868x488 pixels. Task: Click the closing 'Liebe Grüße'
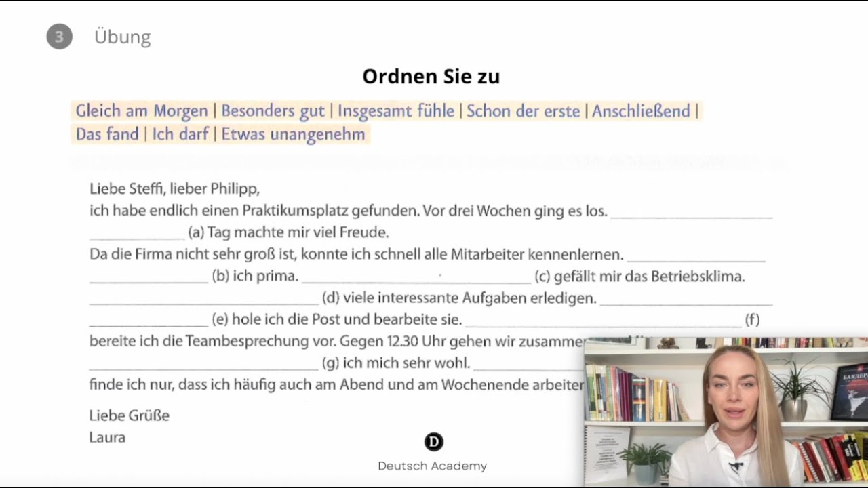129,415
